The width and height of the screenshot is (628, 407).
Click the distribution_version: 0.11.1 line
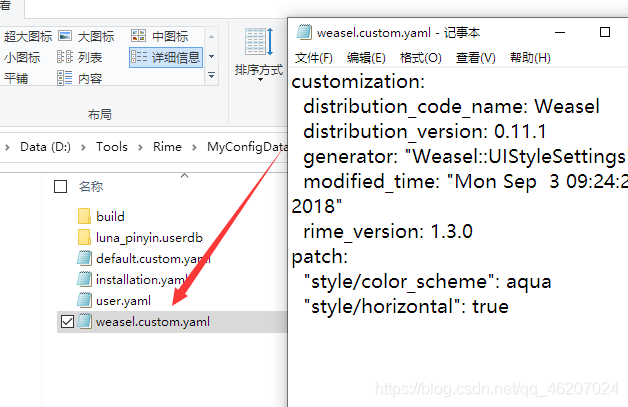[x=425, y=131]
